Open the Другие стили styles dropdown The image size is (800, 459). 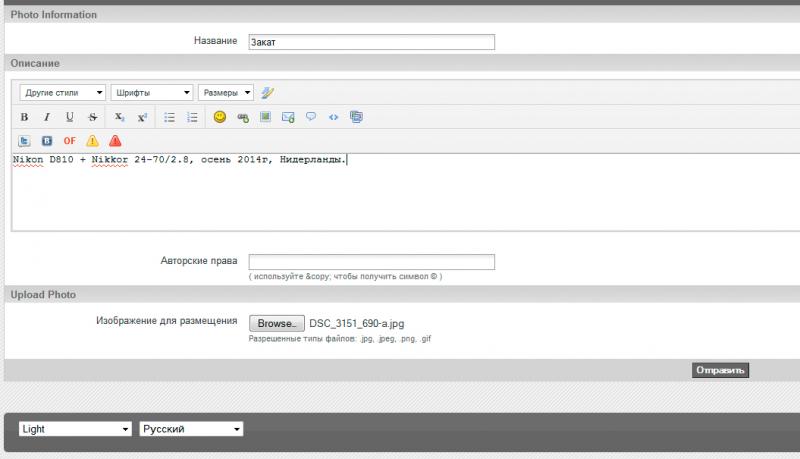63,92
